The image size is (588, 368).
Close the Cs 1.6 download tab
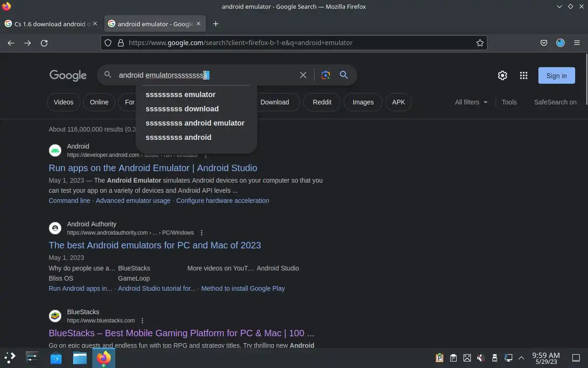click(95, 23)
